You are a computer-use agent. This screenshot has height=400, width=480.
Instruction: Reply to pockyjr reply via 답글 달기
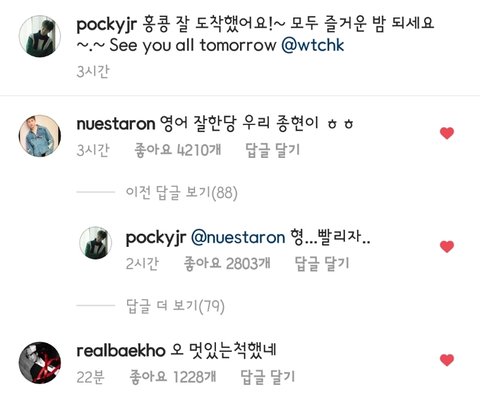click(322, 263)
